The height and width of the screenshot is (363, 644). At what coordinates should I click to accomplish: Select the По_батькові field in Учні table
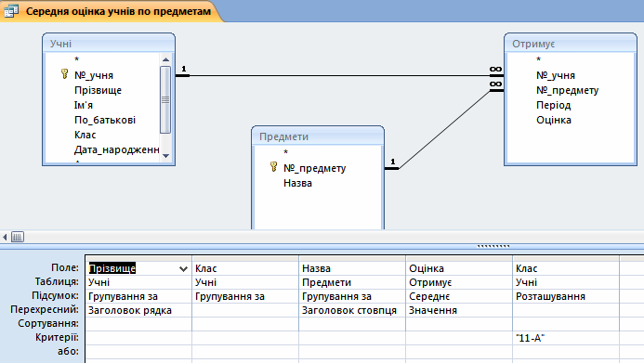(x=105, y=120)
